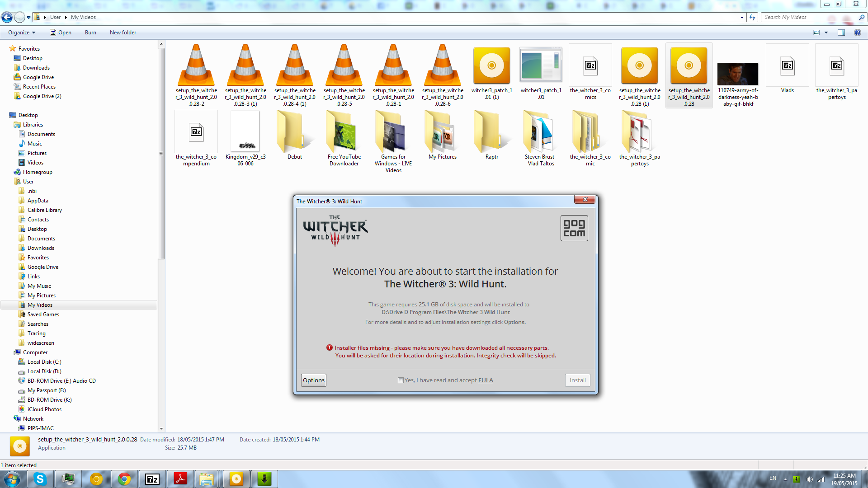Screen dimensions: 868x488
Task: Select Saved Games in tree
Action: pos(43,314)
